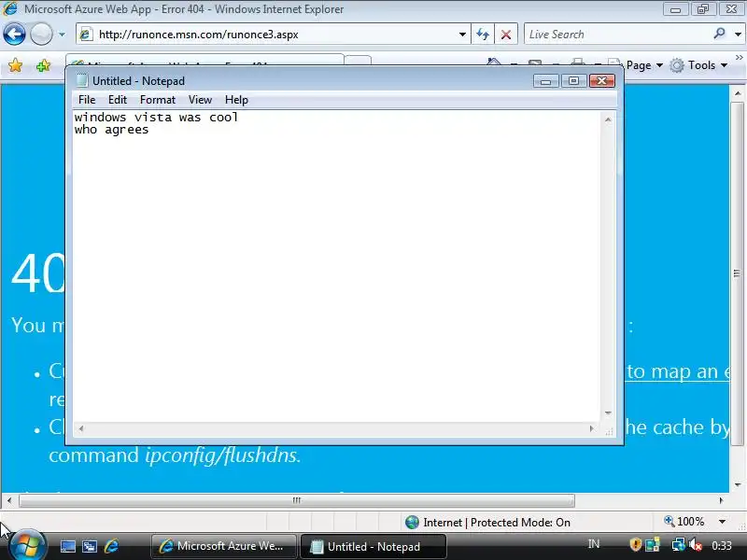
Task: Click the muted volume tray icon
Action: tap(696, 544)
